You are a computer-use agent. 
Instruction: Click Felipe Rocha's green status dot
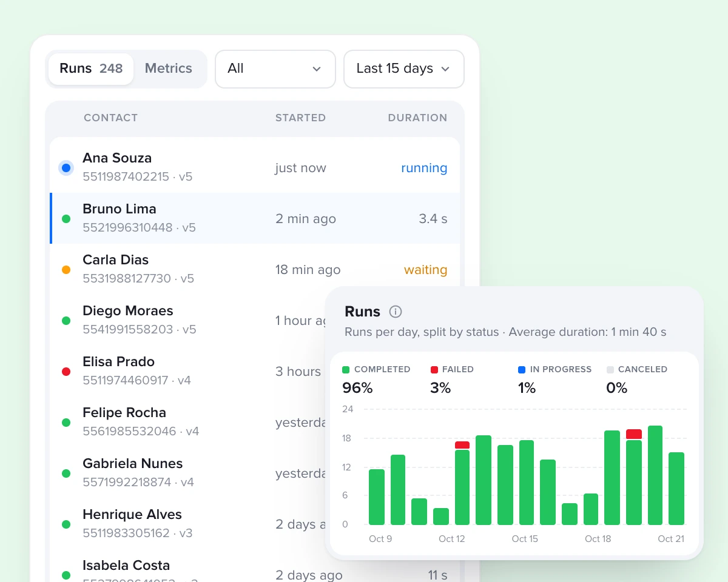pyautogui.click(x=66, y=423)
